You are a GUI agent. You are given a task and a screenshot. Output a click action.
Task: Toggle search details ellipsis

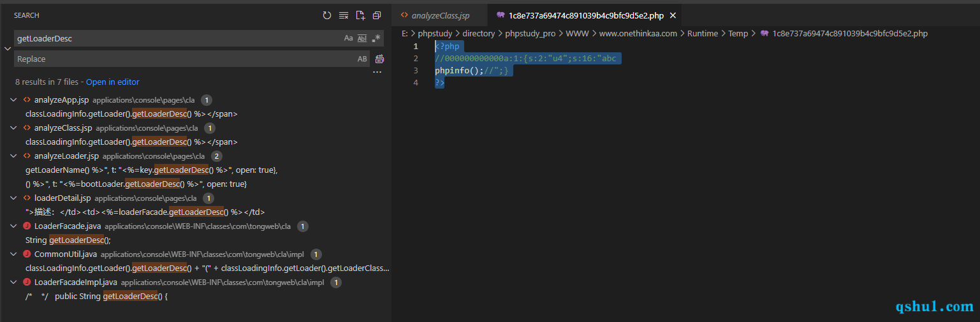[377, 73]
